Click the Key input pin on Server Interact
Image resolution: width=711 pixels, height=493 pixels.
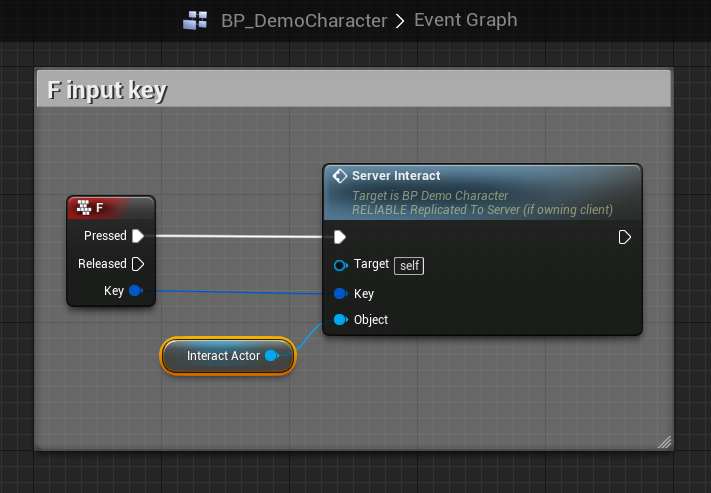tap(340, 294)
